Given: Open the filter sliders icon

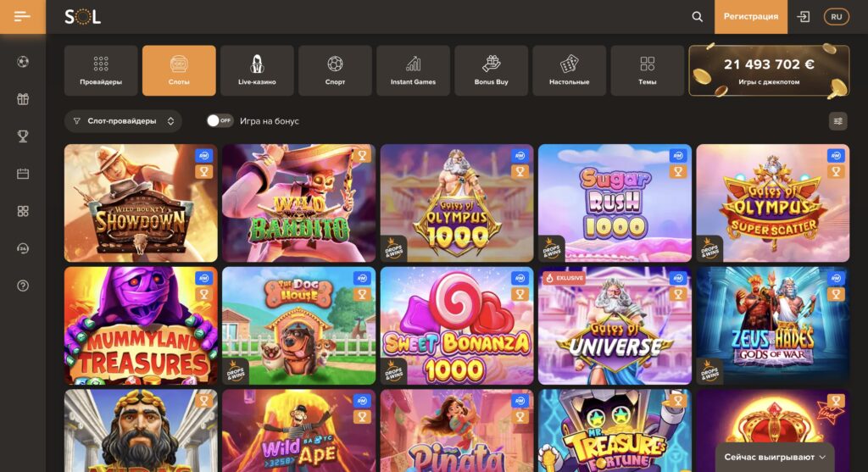Looking at the screenshot, I should click(x=838, y=121).
